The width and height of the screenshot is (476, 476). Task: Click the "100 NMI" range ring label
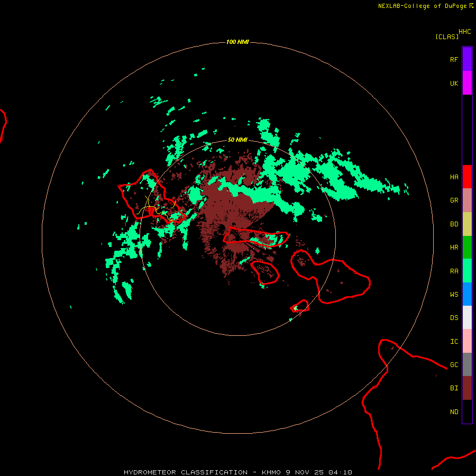point(237,42)
